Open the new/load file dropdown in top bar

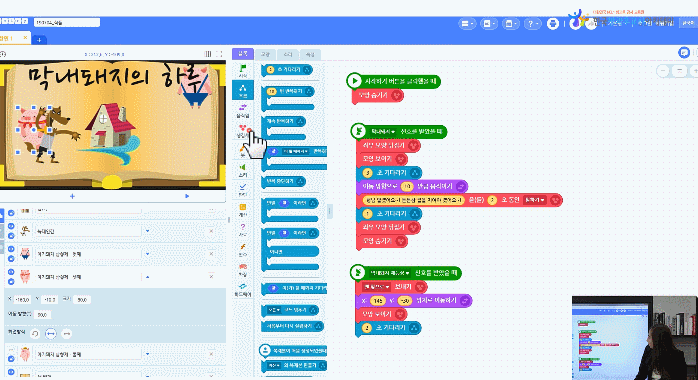[x=488, y=24]
